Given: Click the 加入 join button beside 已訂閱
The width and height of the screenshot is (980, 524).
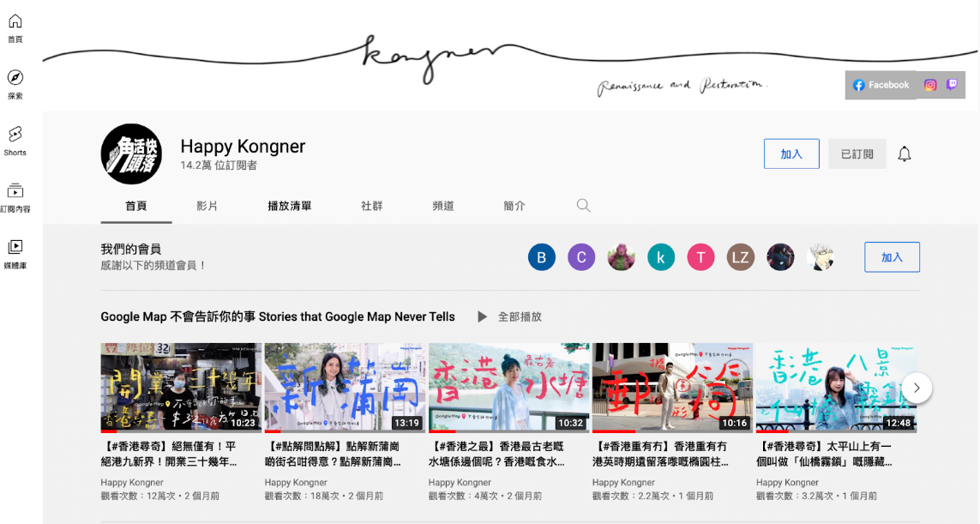Looking at the screenshot, I should click(791, 154).
